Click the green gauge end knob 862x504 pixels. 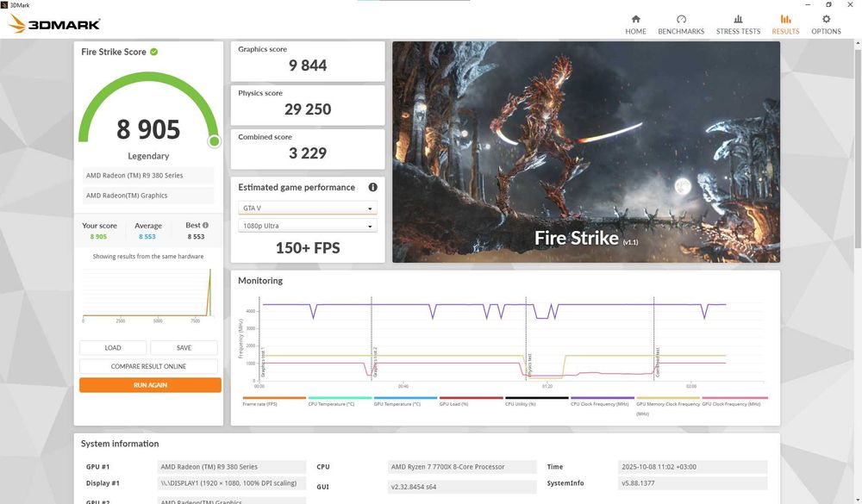(x=215, y=142)
